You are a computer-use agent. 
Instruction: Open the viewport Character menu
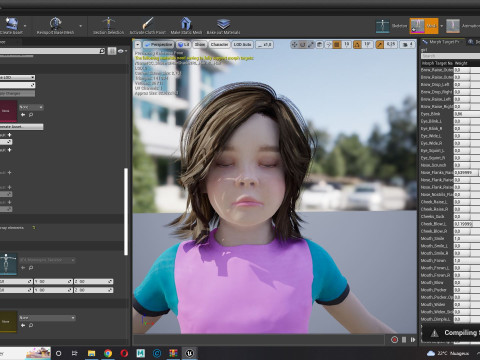pyautogui.click(x=219, y=44)
